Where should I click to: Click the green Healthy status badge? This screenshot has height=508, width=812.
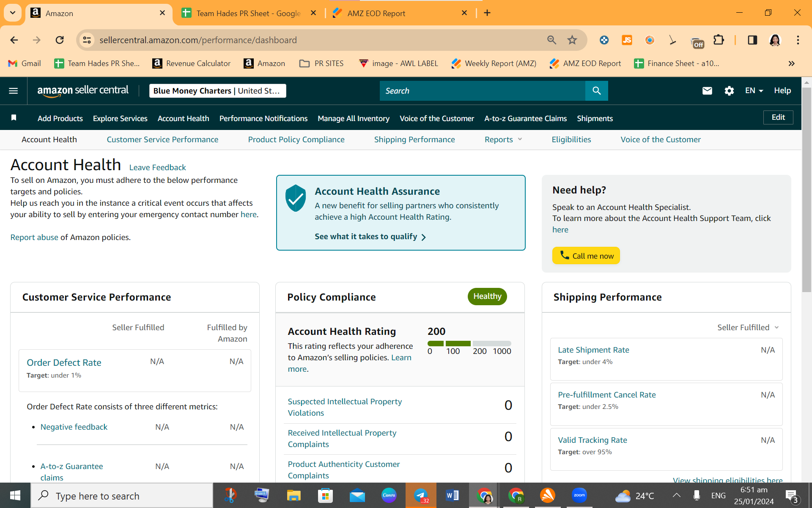click(x=487, y=296)
